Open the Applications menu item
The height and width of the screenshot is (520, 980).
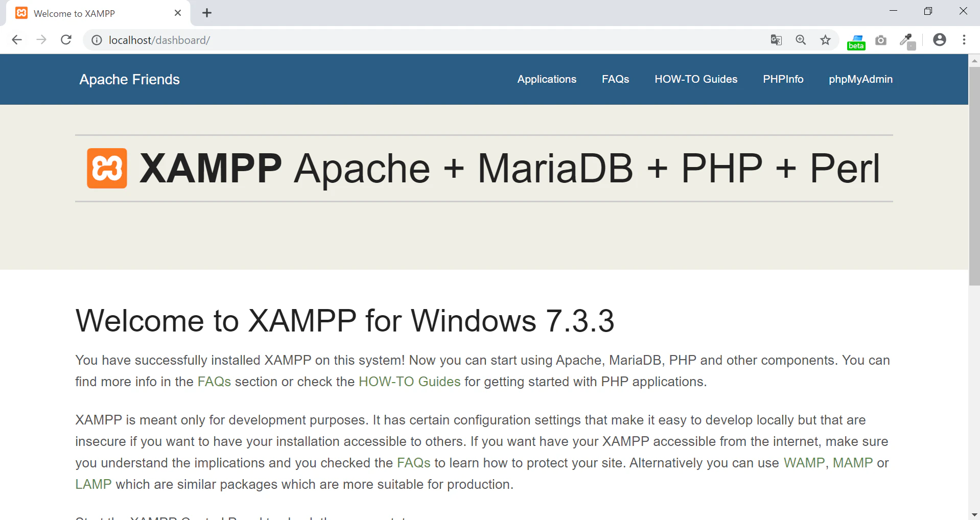(x=547, y=79)
